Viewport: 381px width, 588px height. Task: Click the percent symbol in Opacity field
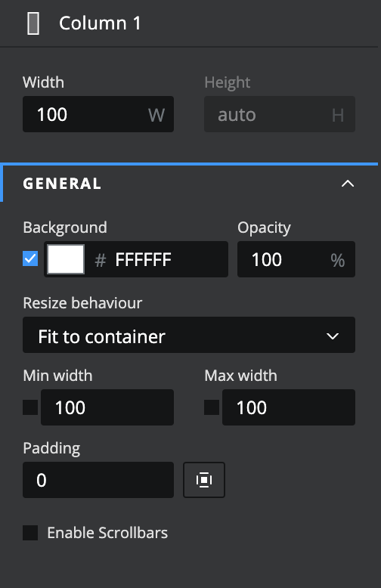tap(337, 260)
